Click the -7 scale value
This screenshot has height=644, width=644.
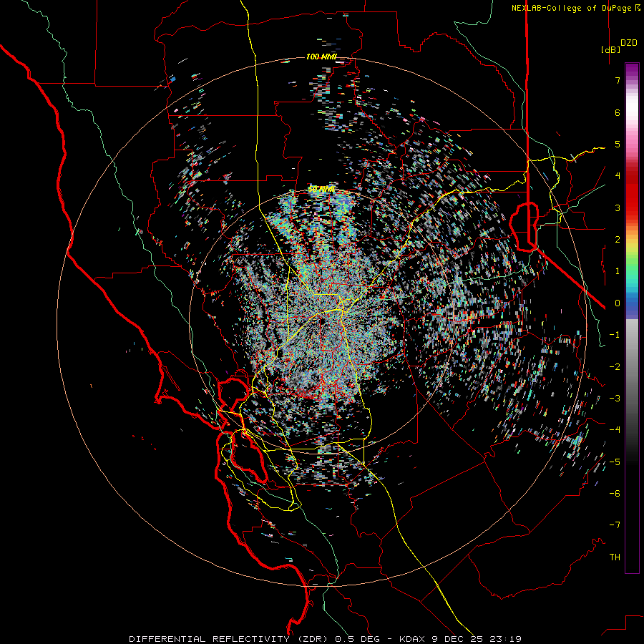615,525
